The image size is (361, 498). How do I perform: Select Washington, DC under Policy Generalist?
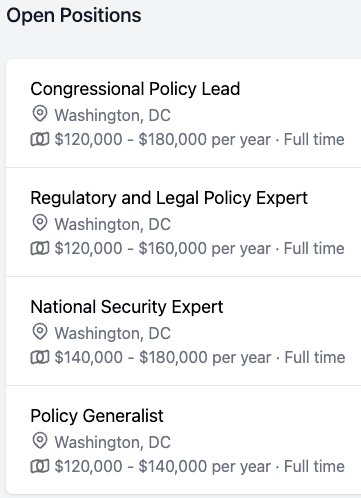pos(113,443)
